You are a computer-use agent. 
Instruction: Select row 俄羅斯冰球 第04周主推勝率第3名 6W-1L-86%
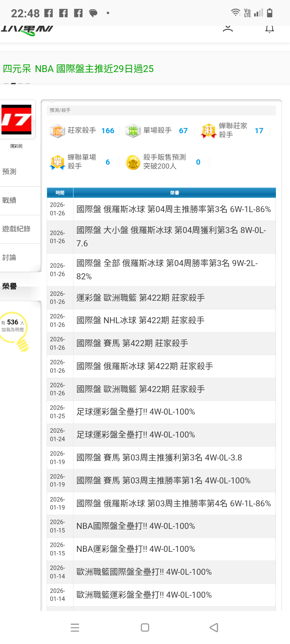click(x=161, y=209)
